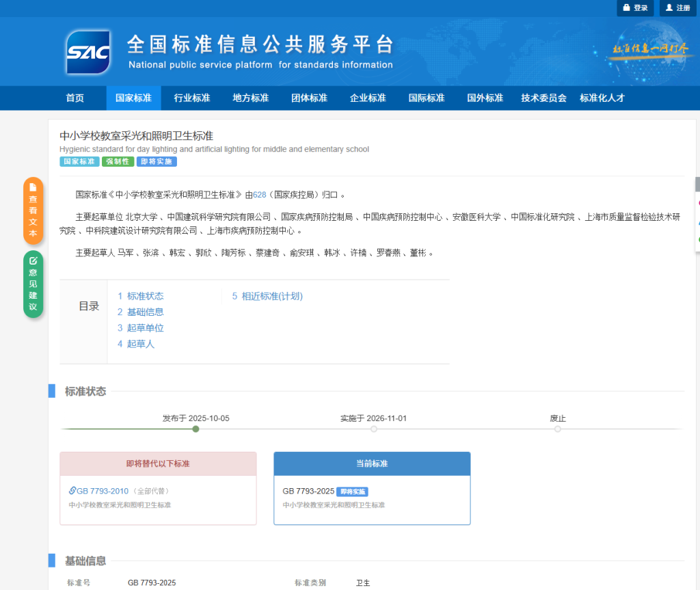Image resolution: width=700 pixels, height=590 pixels.
Task: Open the 查看文本 orange sidebar button
Action: click(33, 211)
